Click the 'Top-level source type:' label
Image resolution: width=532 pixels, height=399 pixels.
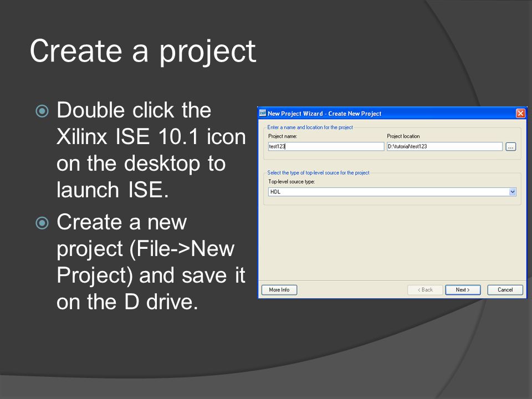tap(291, 182)
